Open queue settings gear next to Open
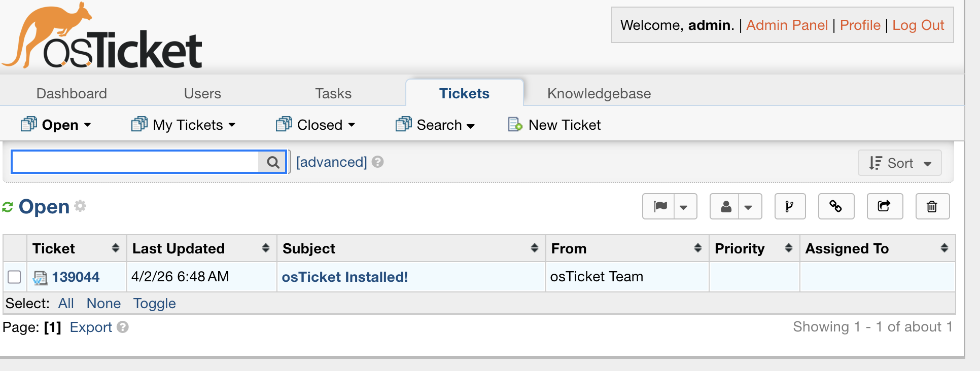The height and width of the screenshot is (371, 980). click(x=80, y=206)
